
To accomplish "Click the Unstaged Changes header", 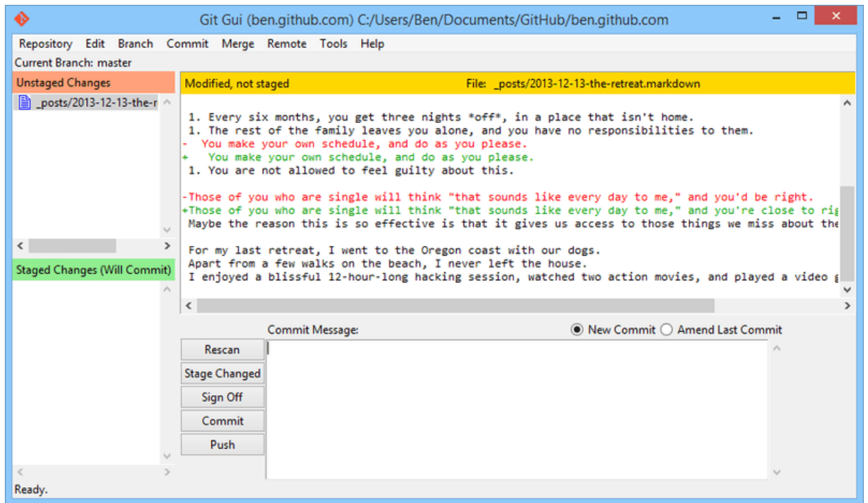I will [x=94, y=82].
